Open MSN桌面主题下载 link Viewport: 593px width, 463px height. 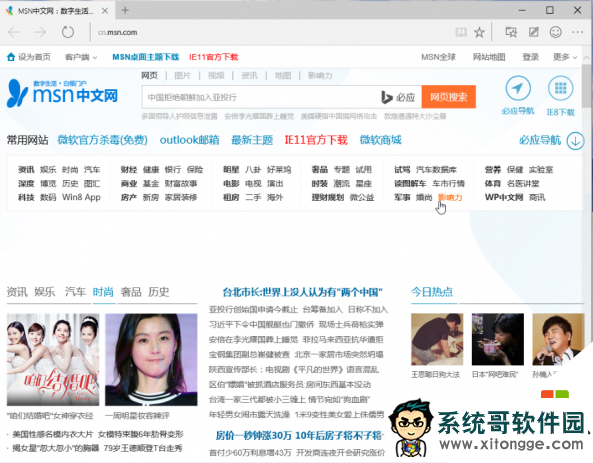(146, 57)
